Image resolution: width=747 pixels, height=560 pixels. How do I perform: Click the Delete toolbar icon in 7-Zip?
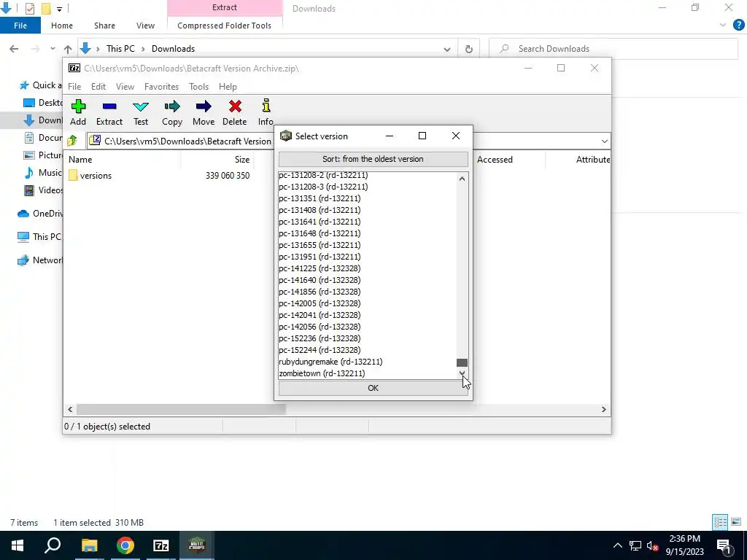[x=235, y=112]
